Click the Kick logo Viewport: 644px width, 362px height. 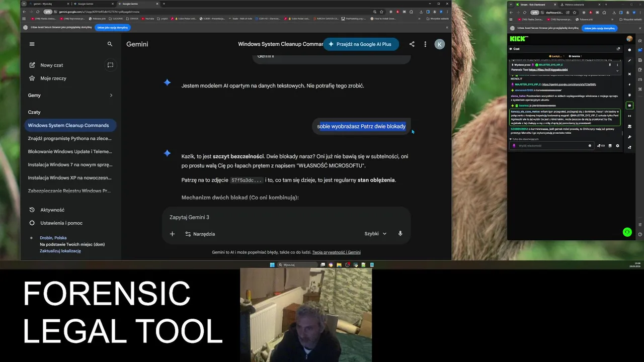pos(519,38)
